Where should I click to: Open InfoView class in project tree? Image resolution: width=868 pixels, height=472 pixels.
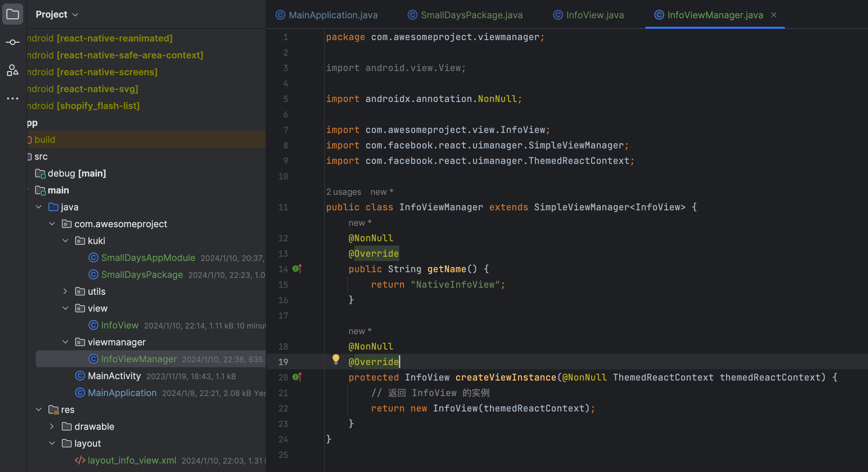click(x=120, y=325)
